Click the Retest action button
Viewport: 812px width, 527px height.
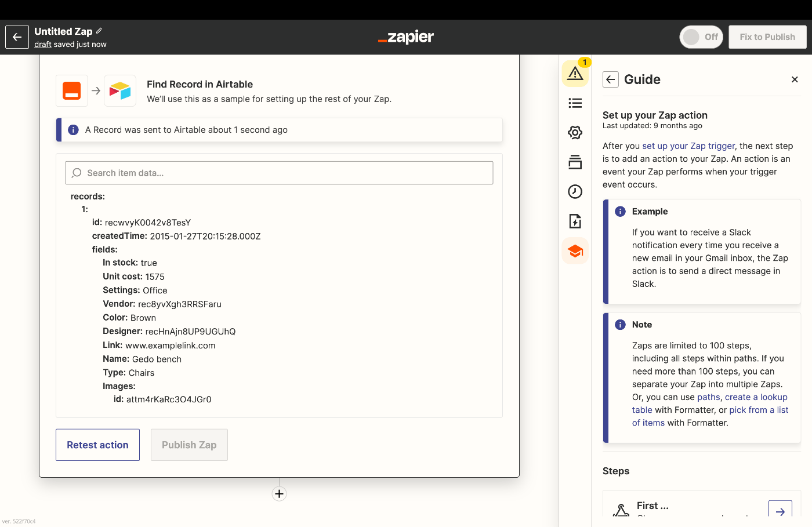[97, 445]
